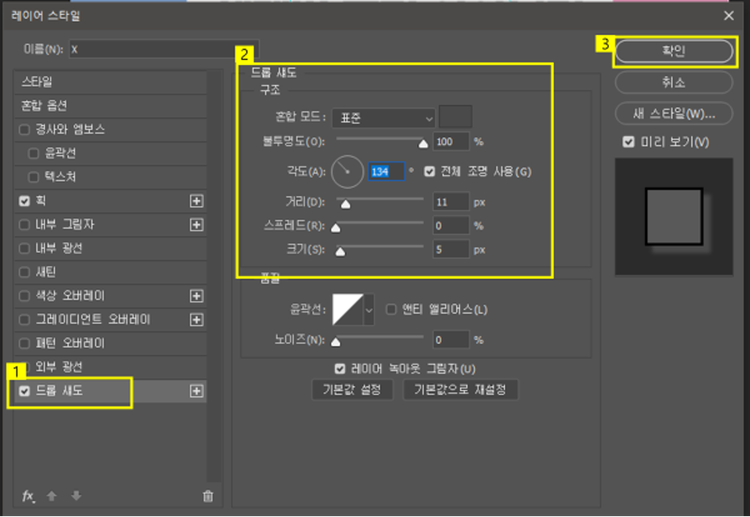Toggle 레이어 녹아웃 그림자 checkbox
Screen dimensions: 750x517
pyautogui.click(x=340, y=369)
